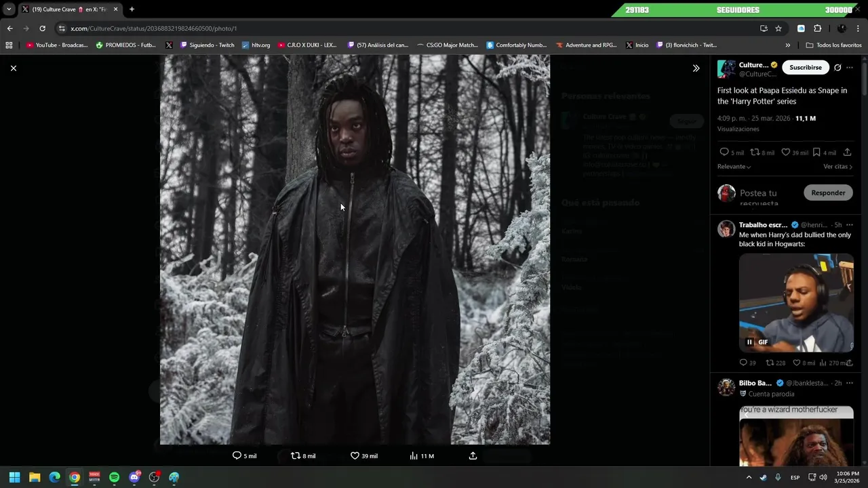Open the Windows Start menu
The height and width of the screenshot is (488, 868).
[x=14, y=477]
